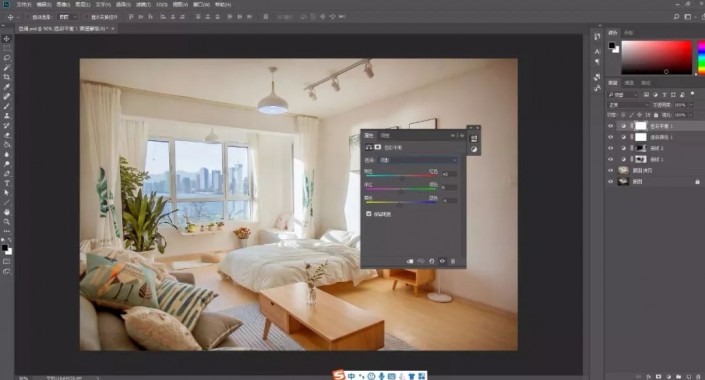The height and width of the screenshot is (380, 705).
Task: Uncheck the Preserve Luminosity checkbox
Action: (369, 214)
